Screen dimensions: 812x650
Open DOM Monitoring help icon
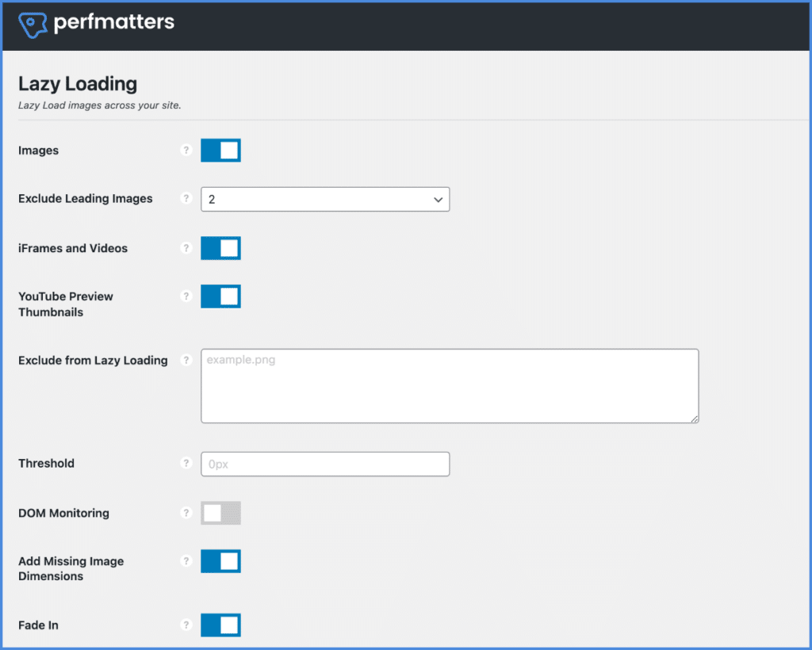[x=186, y=512]
